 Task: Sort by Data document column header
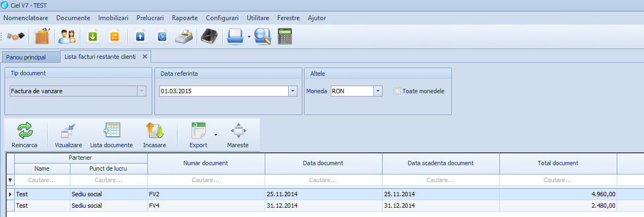pyautogui.click(x=323, y=163)
